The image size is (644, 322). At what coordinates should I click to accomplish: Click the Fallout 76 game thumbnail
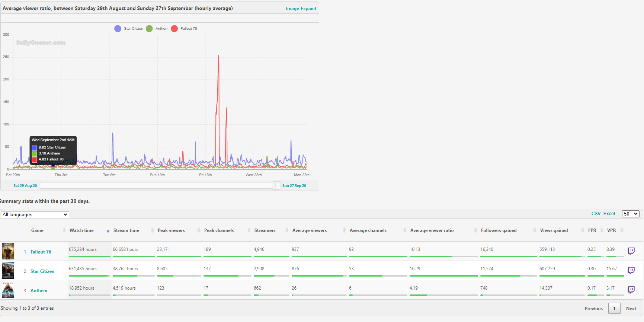click(8, 251)
